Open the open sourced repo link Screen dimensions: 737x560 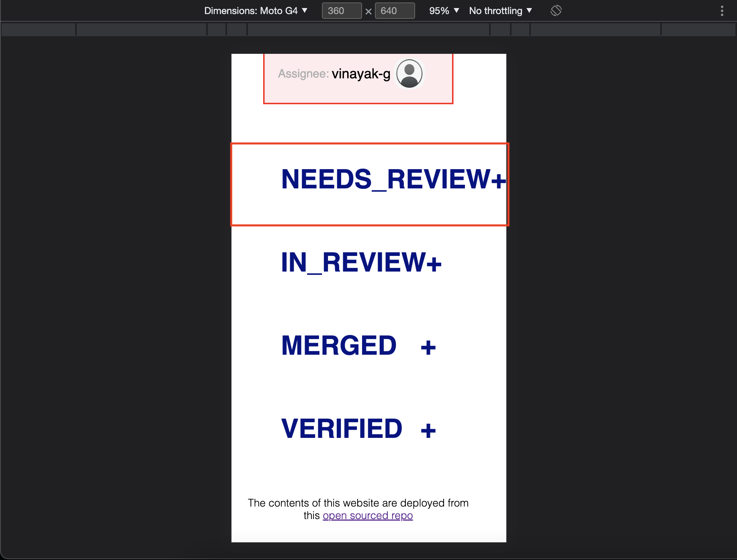click(368, 515)
